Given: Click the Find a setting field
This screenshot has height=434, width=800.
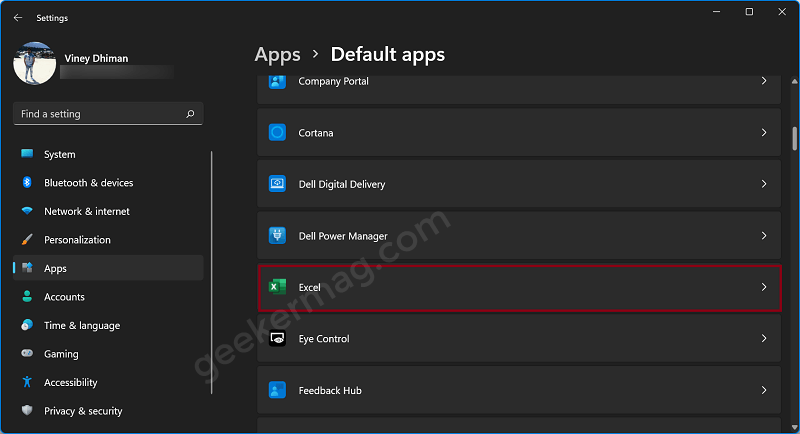Looking at the screenshot, I should point(108,114).
